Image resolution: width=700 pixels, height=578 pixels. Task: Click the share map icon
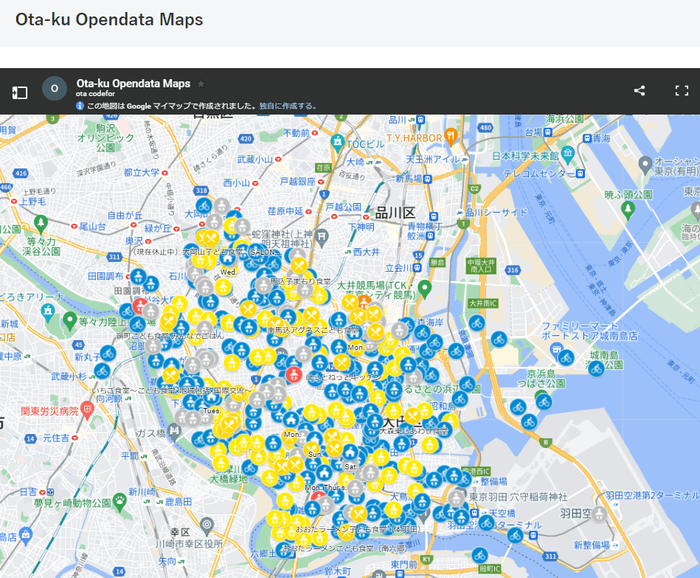click(639, 91)
